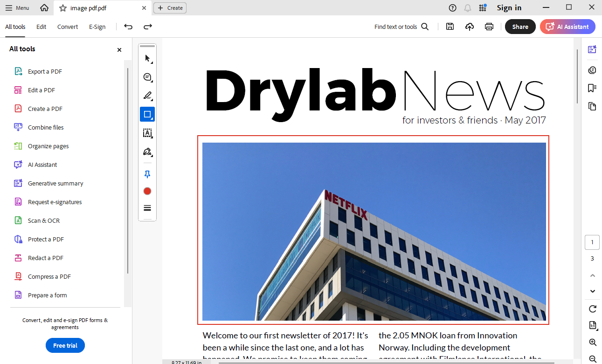
Task: Click the All tools panel scrollbar
Action: click(x=127, y=171)
